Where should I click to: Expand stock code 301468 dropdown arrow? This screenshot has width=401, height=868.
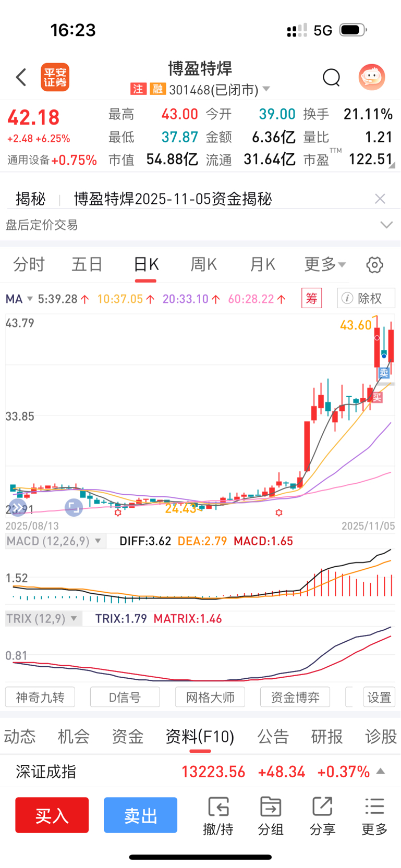click(266, 89)
